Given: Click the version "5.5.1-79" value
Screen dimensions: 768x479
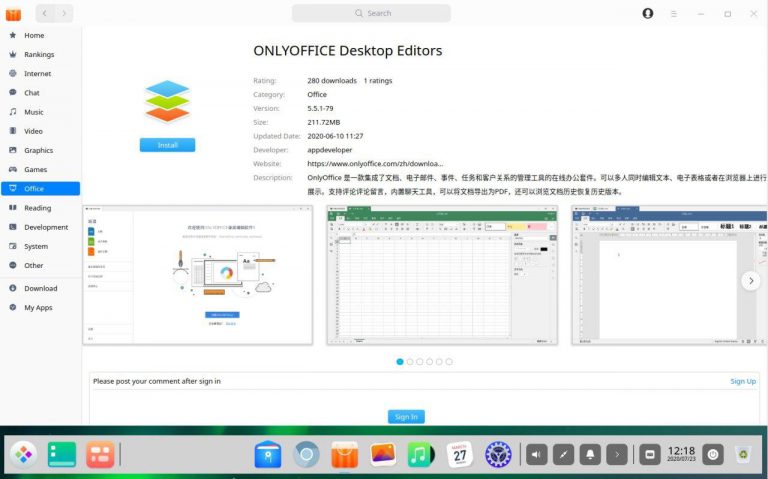Looking at the screenshot, I should (320, 108).
